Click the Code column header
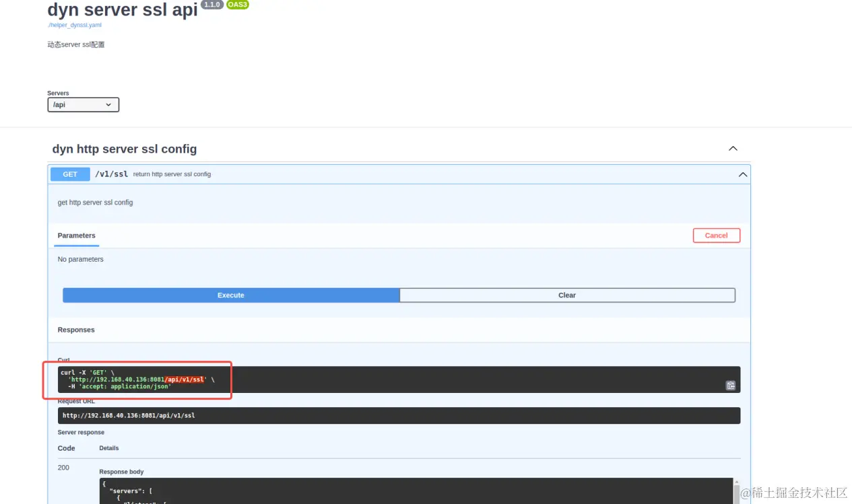Image resolution: width=852 pixels, height=504 pixels. [67, 448]
